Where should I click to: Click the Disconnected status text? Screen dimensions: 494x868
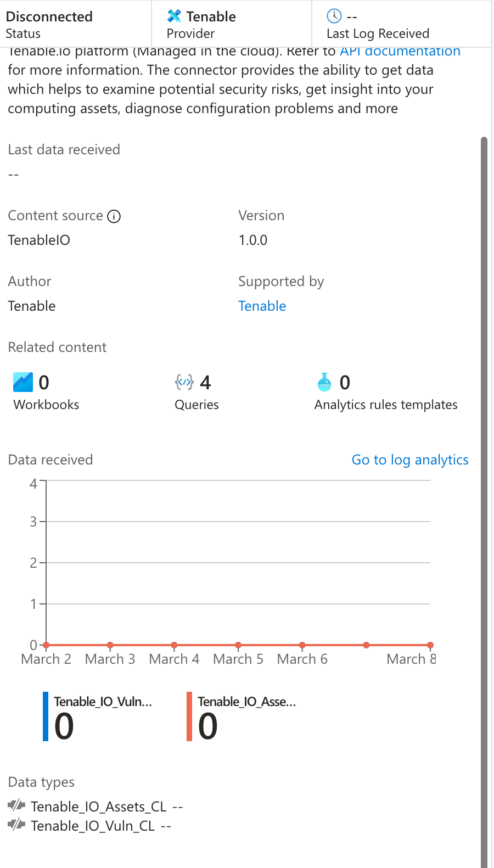coord(49,16)
